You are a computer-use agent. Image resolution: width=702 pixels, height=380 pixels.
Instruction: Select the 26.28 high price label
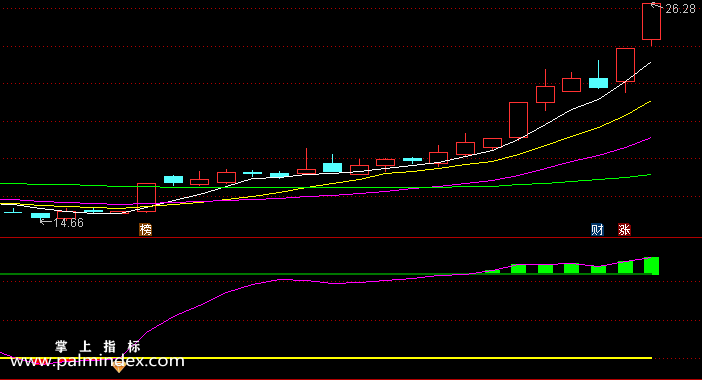coord(681,9)
